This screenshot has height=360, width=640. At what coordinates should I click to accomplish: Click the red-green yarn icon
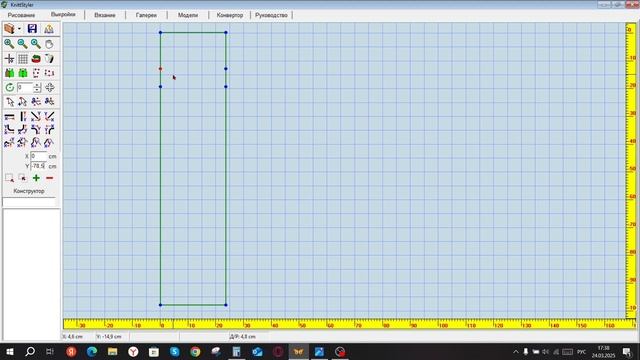[x=36, y=59]
